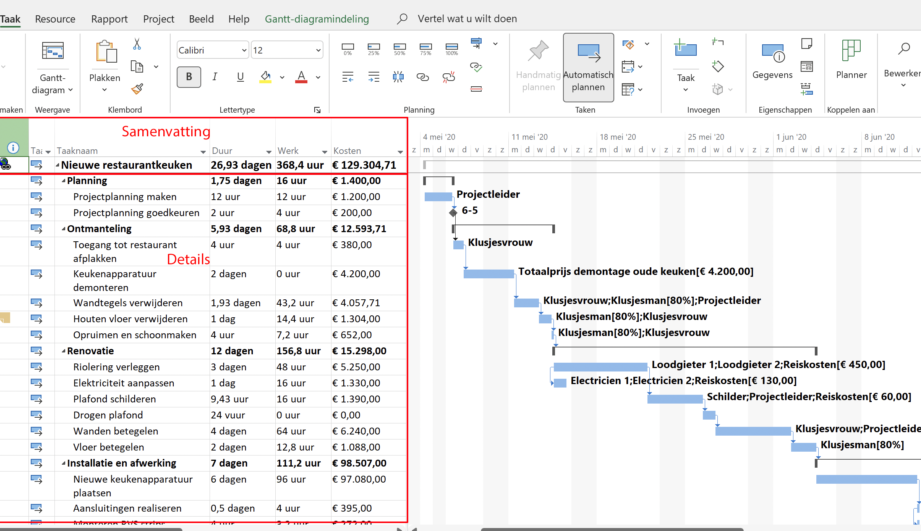The height and width of the screenshot is (531, 921).
Task: Apply red font color
Action: coord(301,76)
